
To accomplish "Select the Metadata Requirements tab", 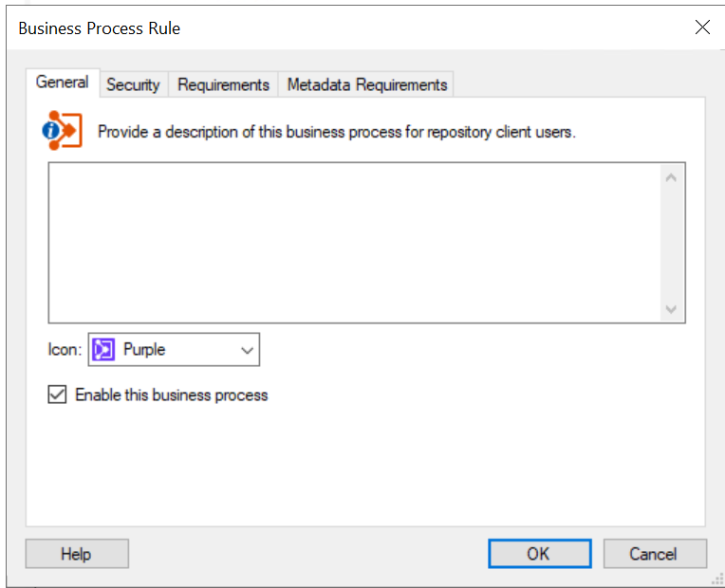I will click(x=366, y=84).
